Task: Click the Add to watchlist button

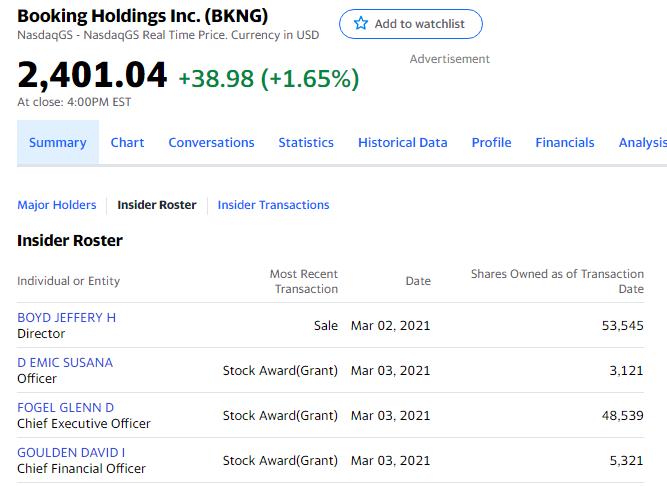Action: click(x=411, y=24)
